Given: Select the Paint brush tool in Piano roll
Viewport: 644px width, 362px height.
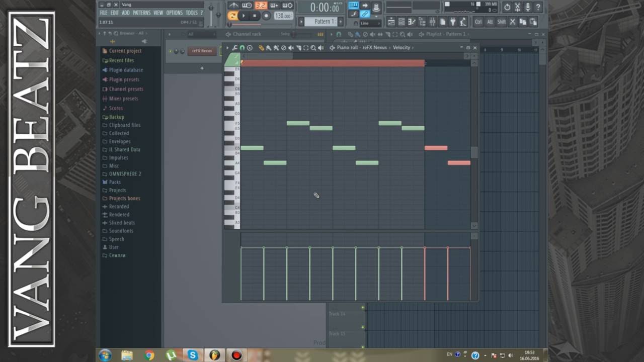Looking at the screenshot, I should pos(268,48).
